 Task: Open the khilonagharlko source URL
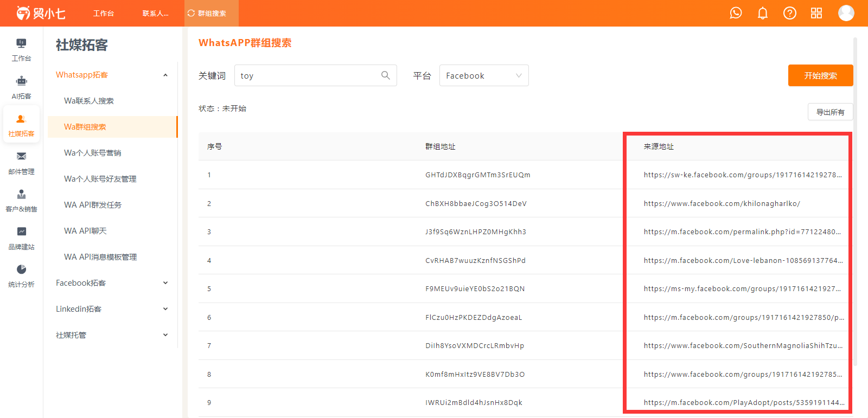click(x=722, y=203)
